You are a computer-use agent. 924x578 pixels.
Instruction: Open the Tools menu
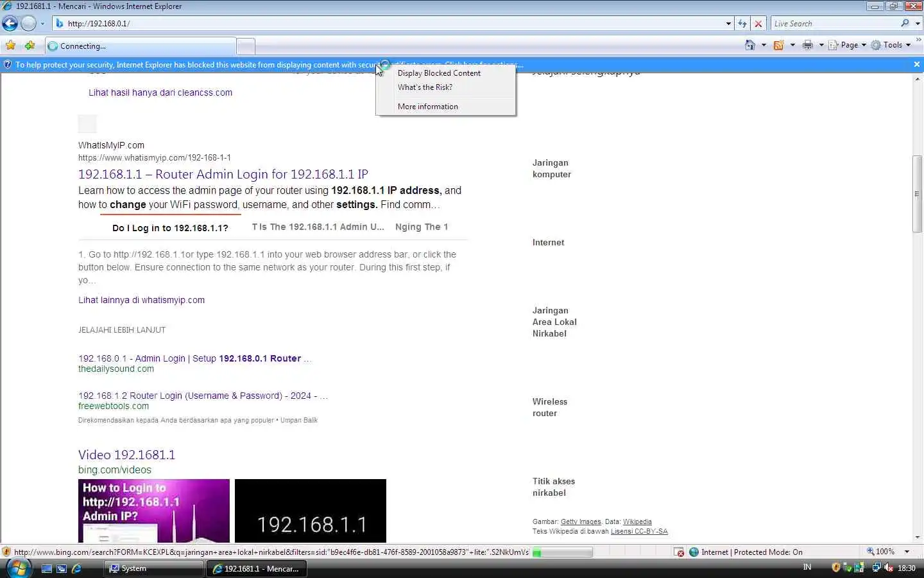[x=891, y=45]
